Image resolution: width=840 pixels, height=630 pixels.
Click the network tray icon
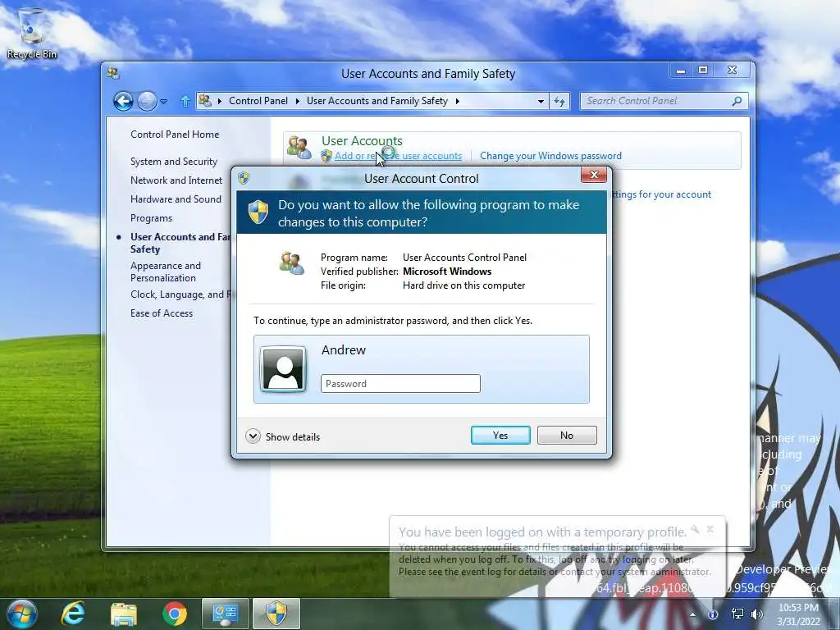[x=737, y=614]
